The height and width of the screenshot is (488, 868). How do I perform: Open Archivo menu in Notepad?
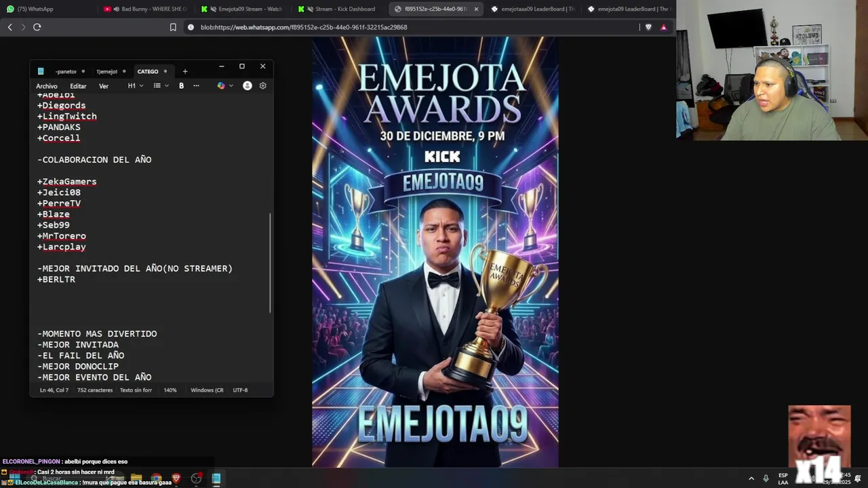47,86
